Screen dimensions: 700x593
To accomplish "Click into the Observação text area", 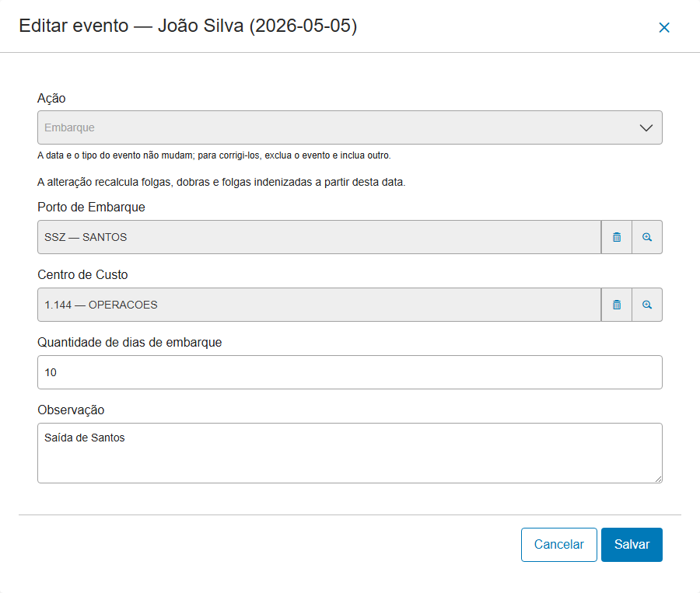I will coord(349,453).
